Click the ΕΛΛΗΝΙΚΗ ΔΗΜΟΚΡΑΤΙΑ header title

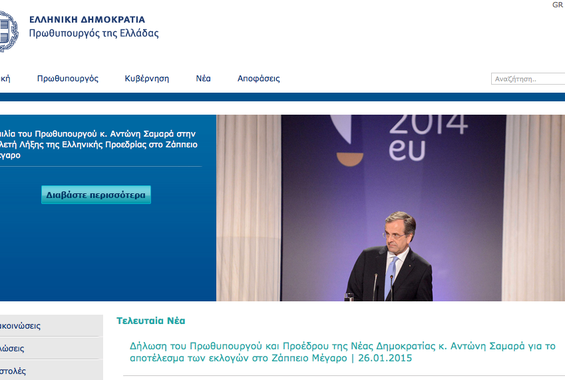click(87, 19)
